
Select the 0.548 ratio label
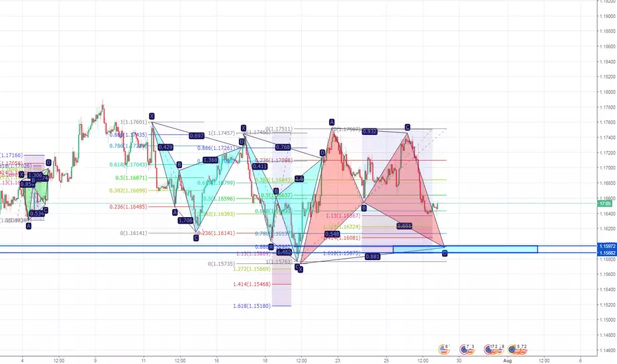332,234
